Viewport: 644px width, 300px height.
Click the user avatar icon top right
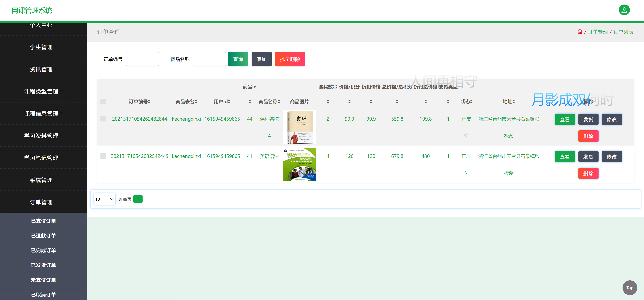point(624,10)
